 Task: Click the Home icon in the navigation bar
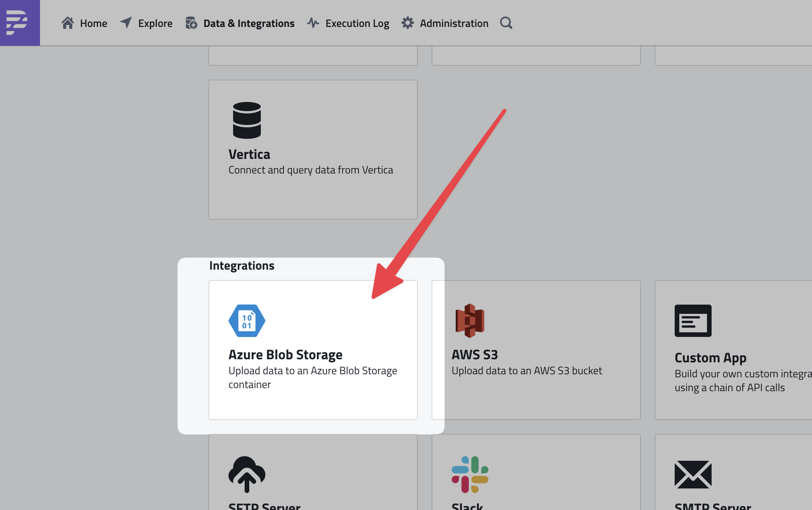coord(68,23)
